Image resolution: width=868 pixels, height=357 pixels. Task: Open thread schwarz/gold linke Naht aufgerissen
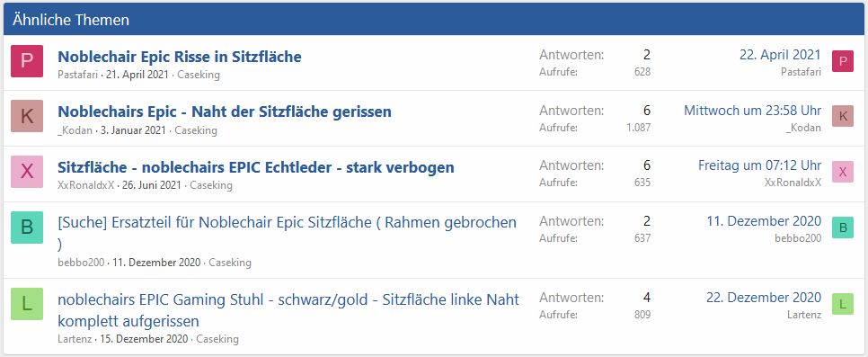288,310
